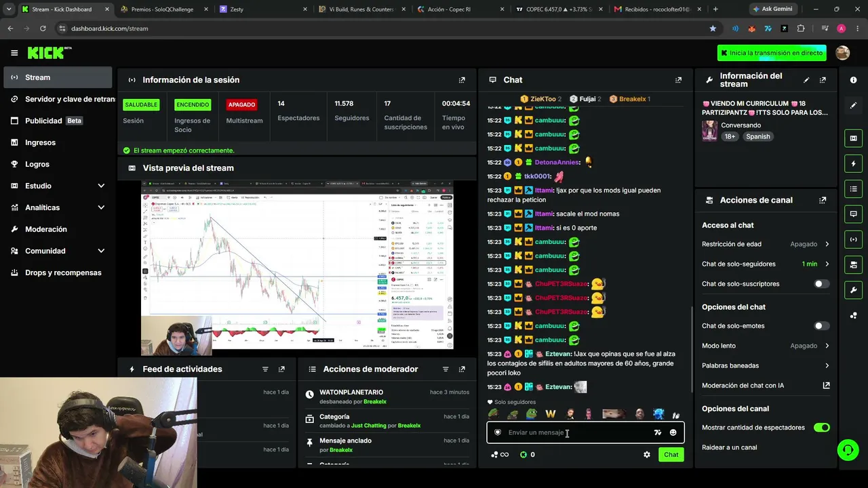Pop out the Acciones de canal panel
The height and width of the screenshot is (488, 868).
(x=823, y=201)
